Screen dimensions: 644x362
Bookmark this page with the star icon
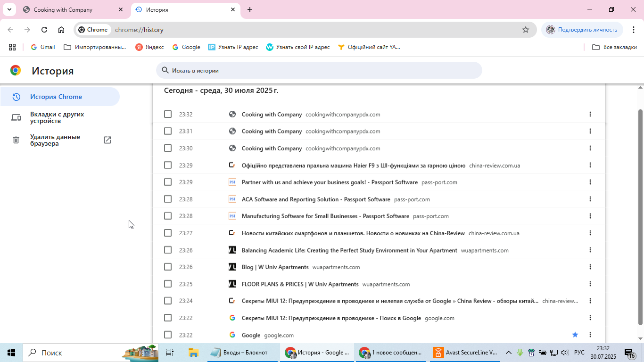pos(526,30)
